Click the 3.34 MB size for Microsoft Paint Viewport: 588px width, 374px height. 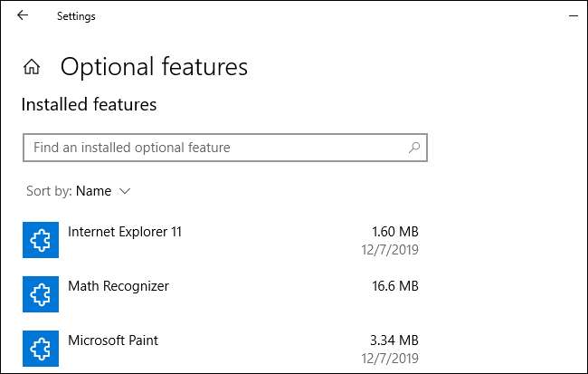[395, 340]
